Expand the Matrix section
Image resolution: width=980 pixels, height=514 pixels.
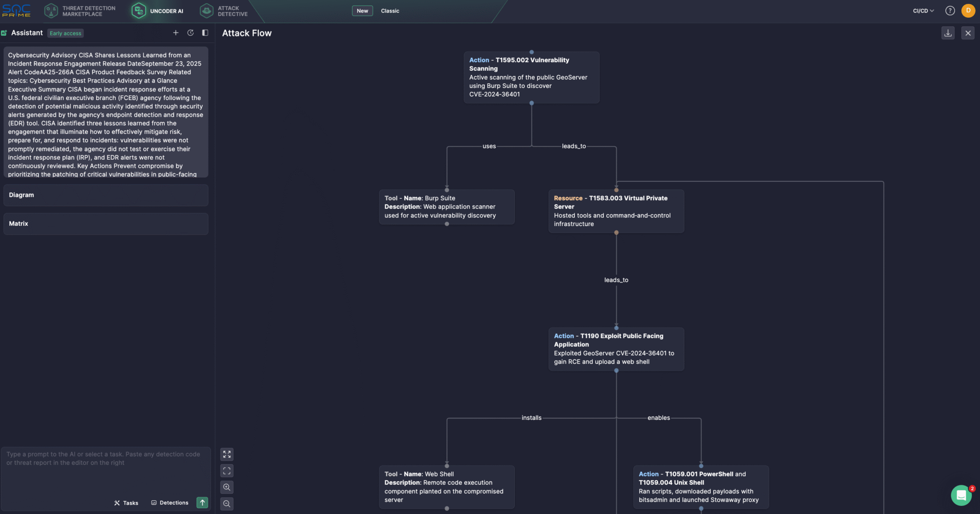(x=106, y=224)
